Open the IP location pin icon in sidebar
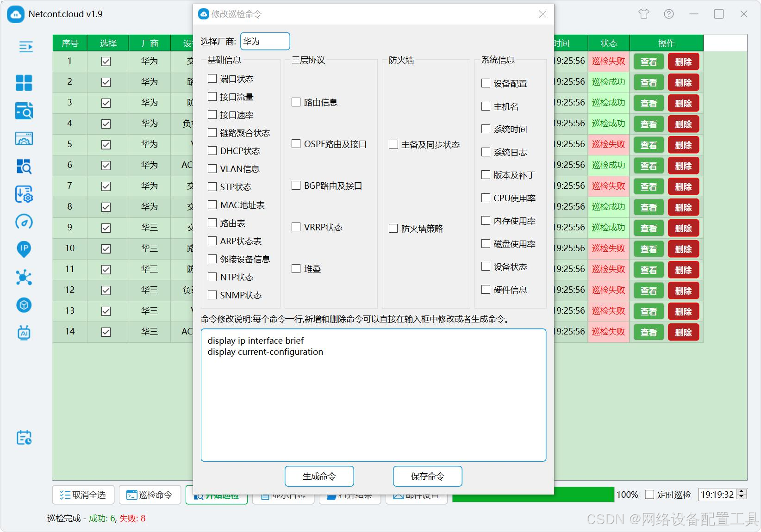761x532 pixels. [24, 249]
